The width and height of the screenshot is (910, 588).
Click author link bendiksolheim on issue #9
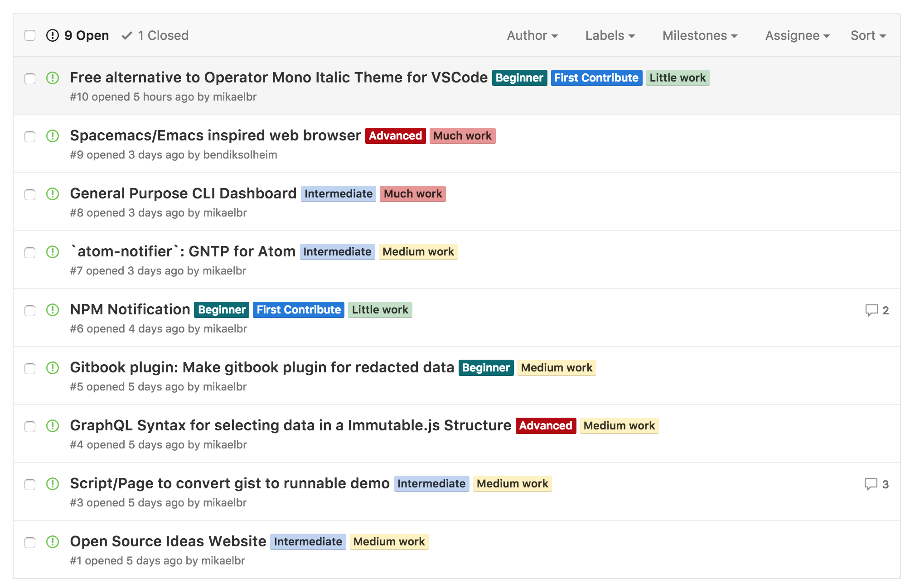click(x=240, y=155)
